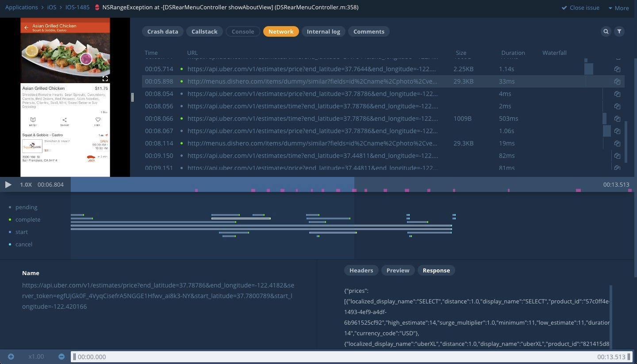This screenshot has width=637, height=364.
Task: Click the Close issue button
Action: pyautogui.click(x=580, y=8)
